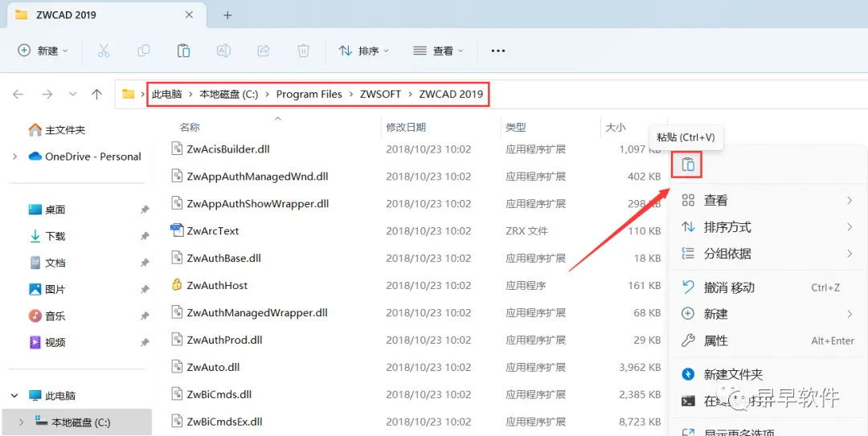Sort by the 类型 column header
Image resolution: width=868 pixels, height=436 pixels.
pos(515,127)
